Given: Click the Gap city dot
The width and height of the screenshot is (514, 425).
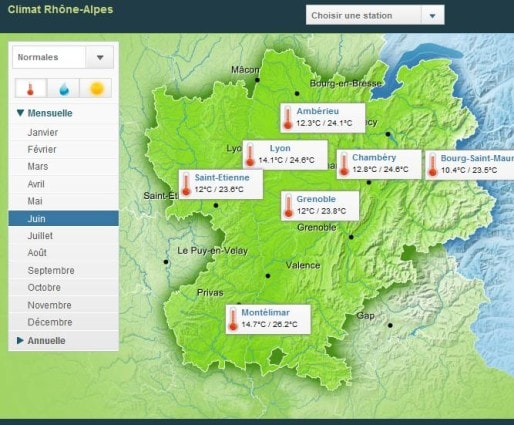Looking at the screenshot, I should click(390, 325).
